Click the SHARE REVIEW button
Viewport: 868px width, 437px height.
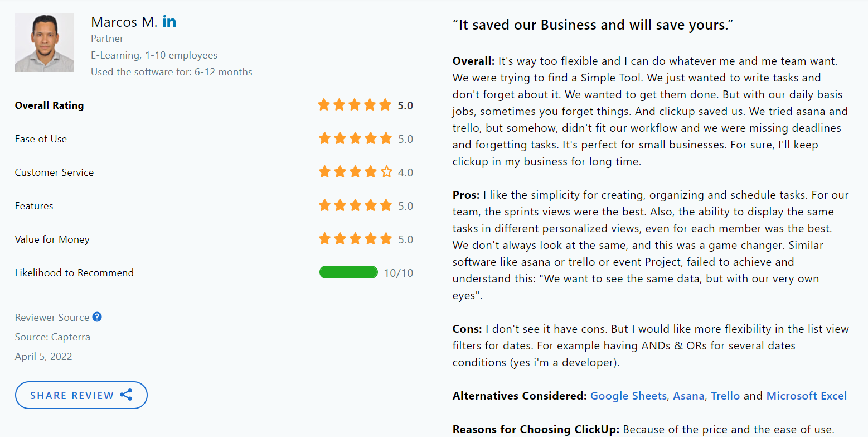[81, 395]
